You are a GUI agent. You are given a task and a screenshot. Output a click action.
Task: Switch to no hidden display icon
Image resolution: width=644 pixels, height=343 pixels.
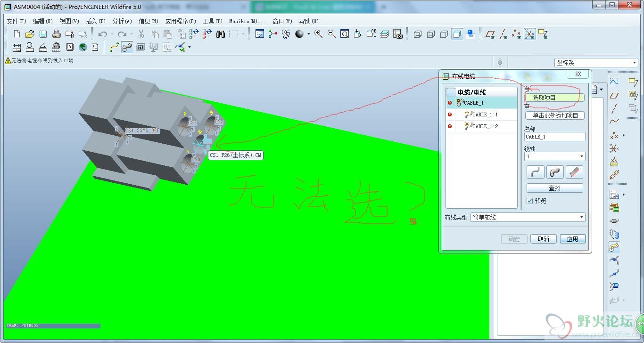(x=444, y=34)
